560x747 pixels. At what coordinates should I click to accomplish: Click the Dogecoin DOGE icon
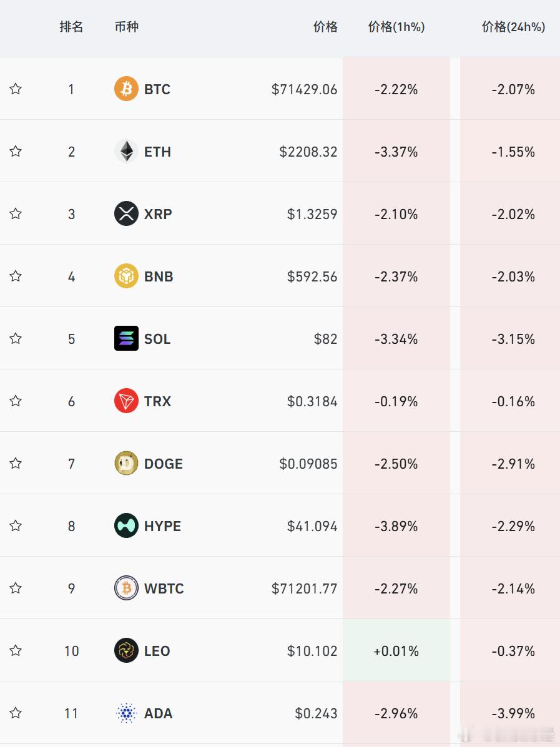(126, 463)
